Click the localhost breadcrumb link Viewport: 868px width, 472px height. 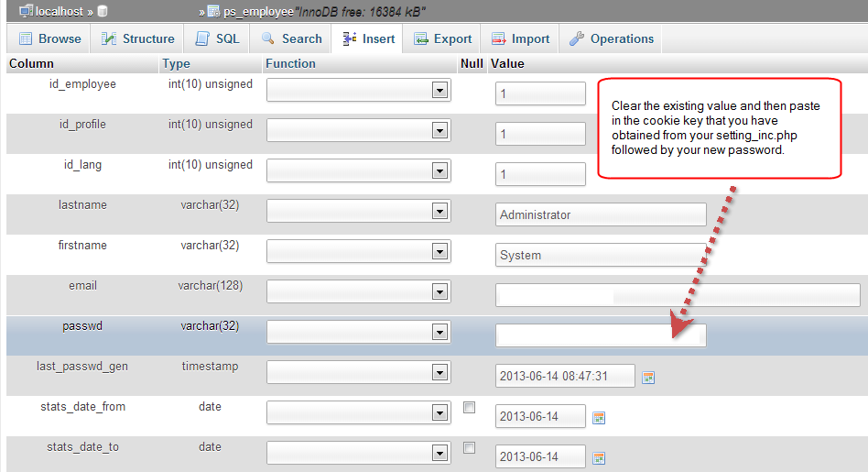pyautogui.click(x=60, y=11)
